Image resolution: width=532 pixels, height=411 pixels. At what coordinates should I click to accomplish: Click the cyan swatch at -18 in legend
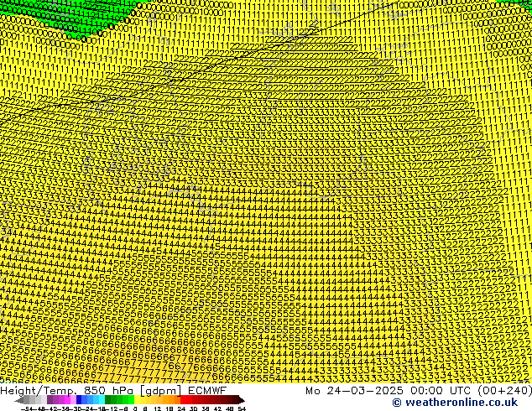coord(102,399)
